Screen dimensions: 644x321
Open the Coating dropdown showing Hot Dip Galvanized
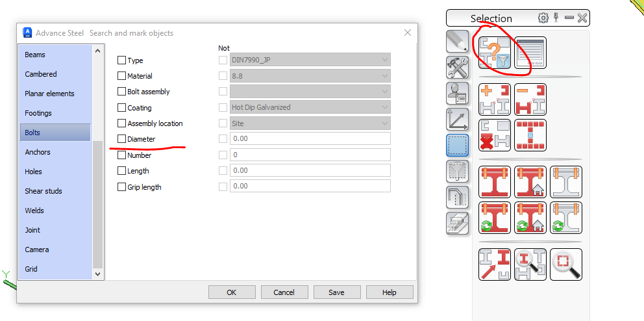(310, 107)
